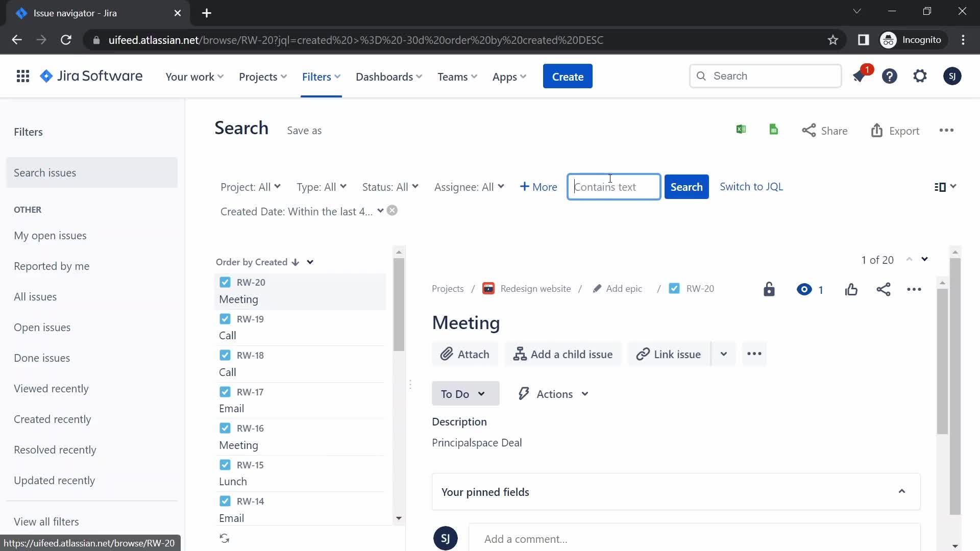Image resolution: width=980 pixels, height=551 pixels.
Task: Select issue RW-15 Lunch in list
Action: 300,473
